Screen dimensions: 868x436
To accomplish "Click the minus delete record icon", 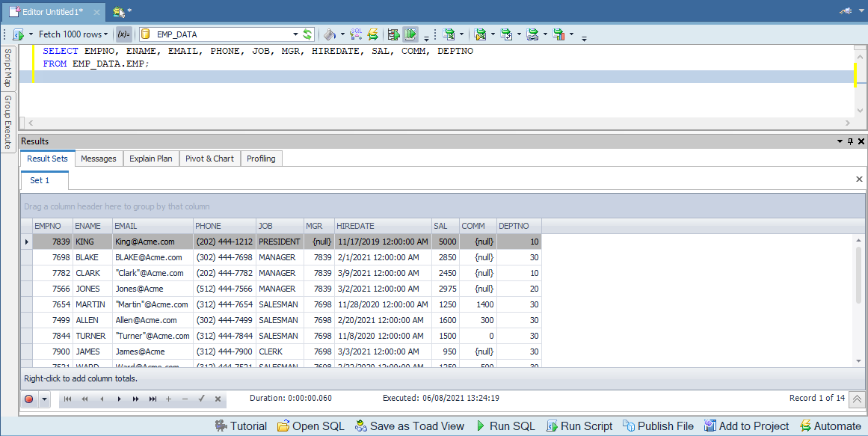I will click(x=185, y=399).
